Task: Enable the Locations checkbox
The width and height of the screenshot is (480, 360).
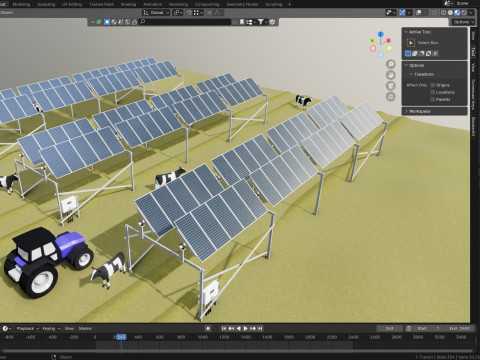Action: click(x=433, y=92)
